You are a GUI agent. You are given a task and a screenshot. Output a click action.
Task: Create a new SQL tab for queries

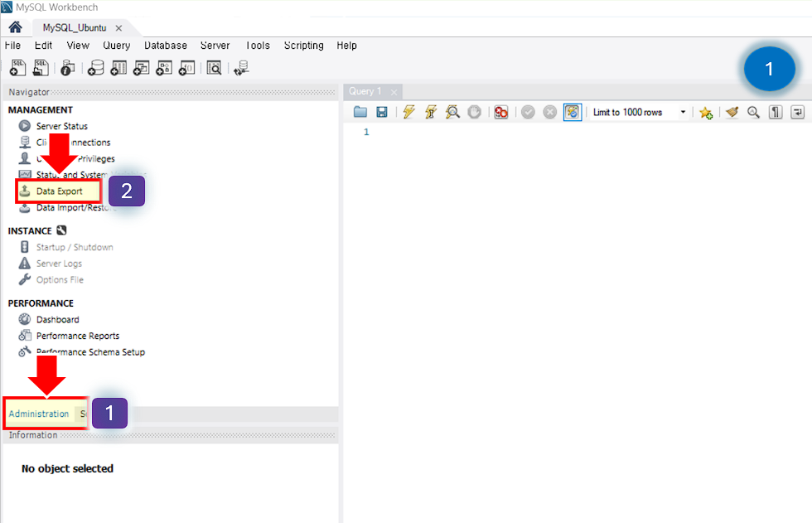point(17,68)
